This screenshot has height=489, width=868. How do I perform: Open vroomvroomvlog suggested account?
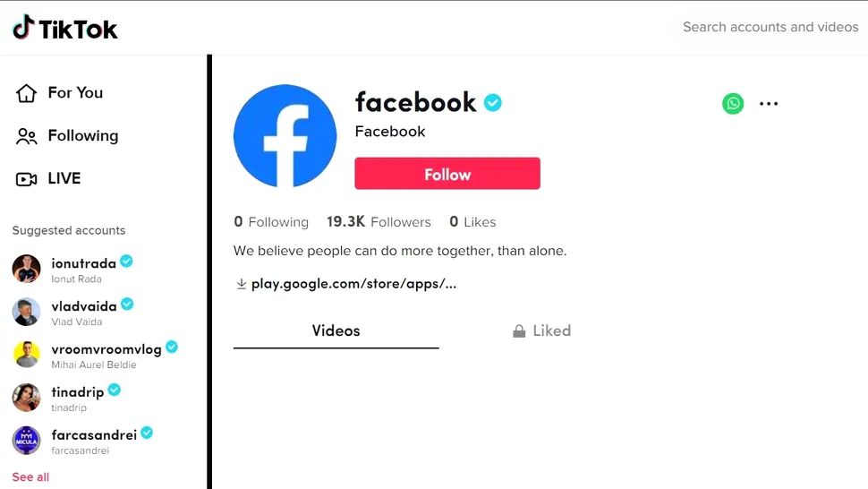(106, 349)
